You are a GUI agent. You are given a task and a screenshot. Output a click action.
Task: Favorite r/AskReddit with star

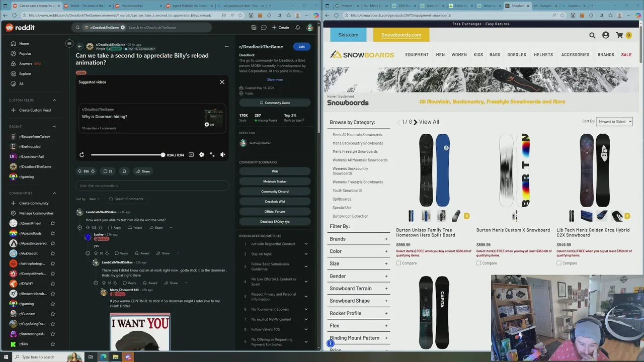pyautogui.click(x=53, y=253)
